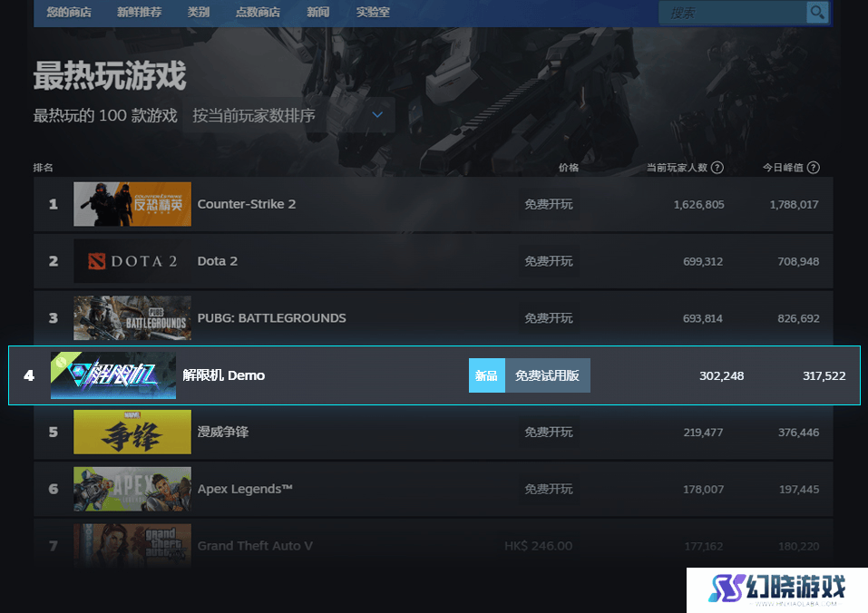868x613 pixels.
Task: Open the Counter-Strike 2 thumbnail
Action: click(x=132, y=204)
